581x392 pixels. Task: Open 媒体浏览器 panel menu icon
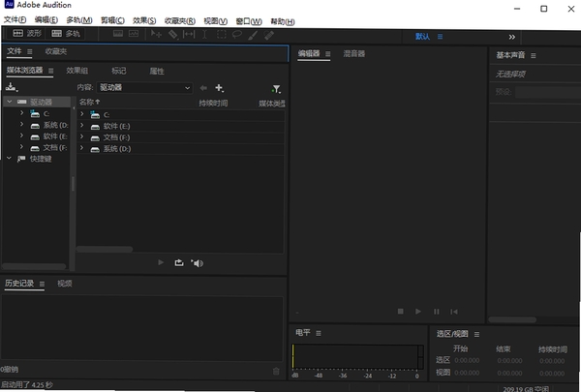[x=50, y=71]
